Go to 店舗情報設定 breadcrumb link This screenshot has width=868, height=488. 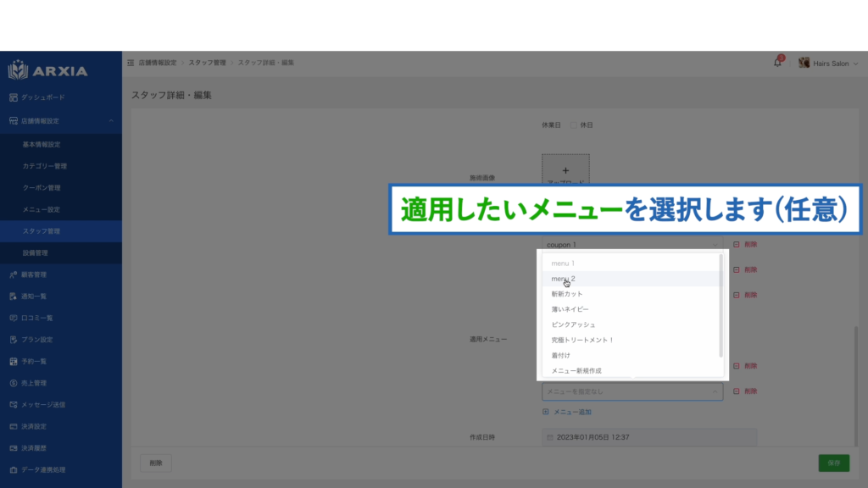(157, 63)
